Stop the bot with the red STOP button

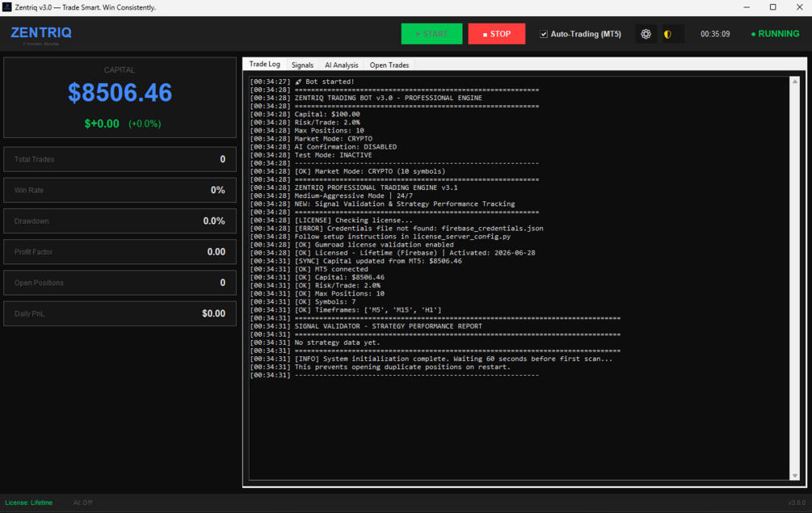click(497, 34)
